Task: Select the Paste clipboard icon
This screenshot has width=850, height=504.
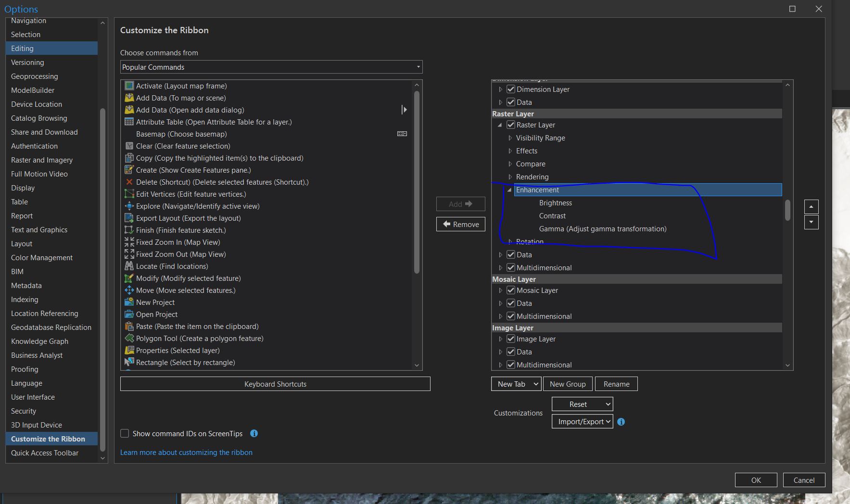Action: [129, 326]
